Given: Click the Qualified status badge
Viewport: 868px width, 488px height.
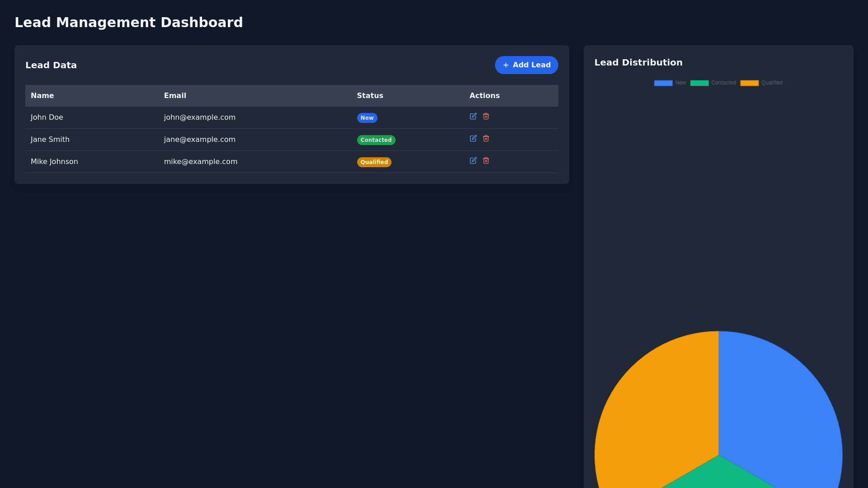Looking at the screenshot, I should click(x=374, y=162).
